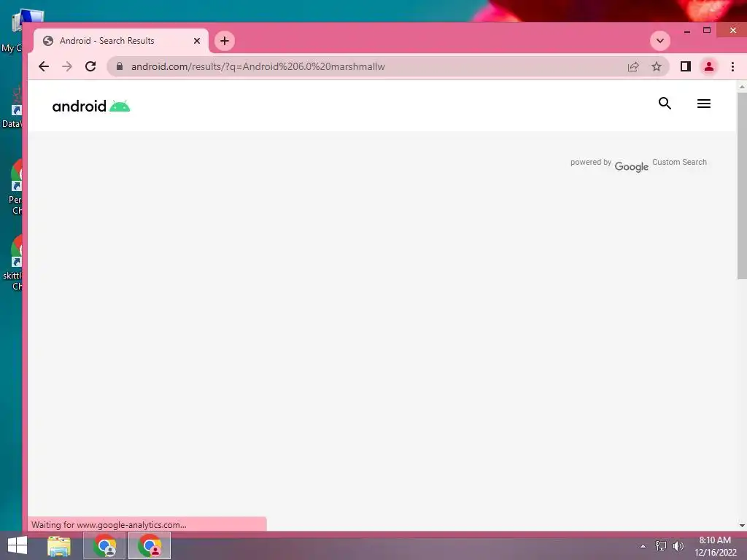The width and height of the screenshot is (747, 560).
Task: Open a new tab with the plus button
Action: tap(225, 41)
